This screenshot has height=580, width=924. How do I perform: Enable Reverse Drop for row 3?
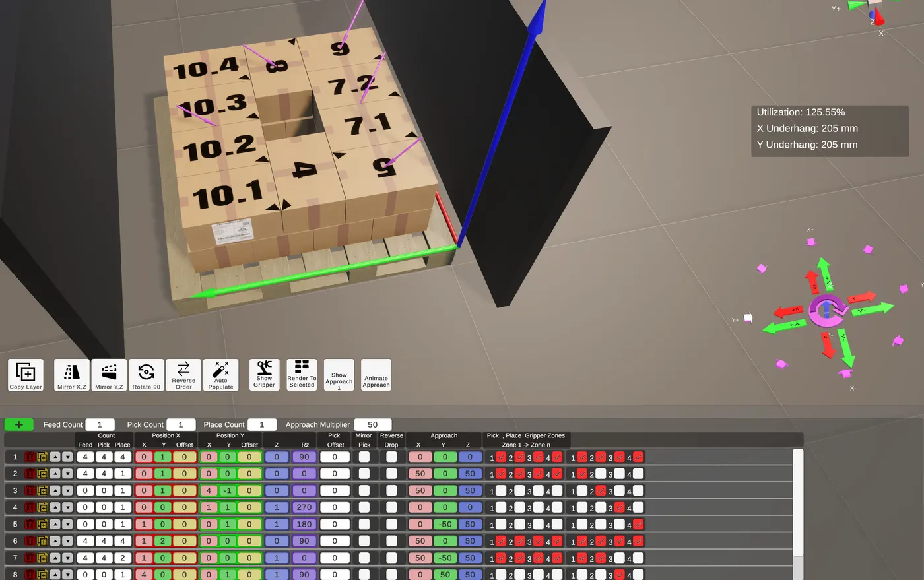tap(391, 491)
